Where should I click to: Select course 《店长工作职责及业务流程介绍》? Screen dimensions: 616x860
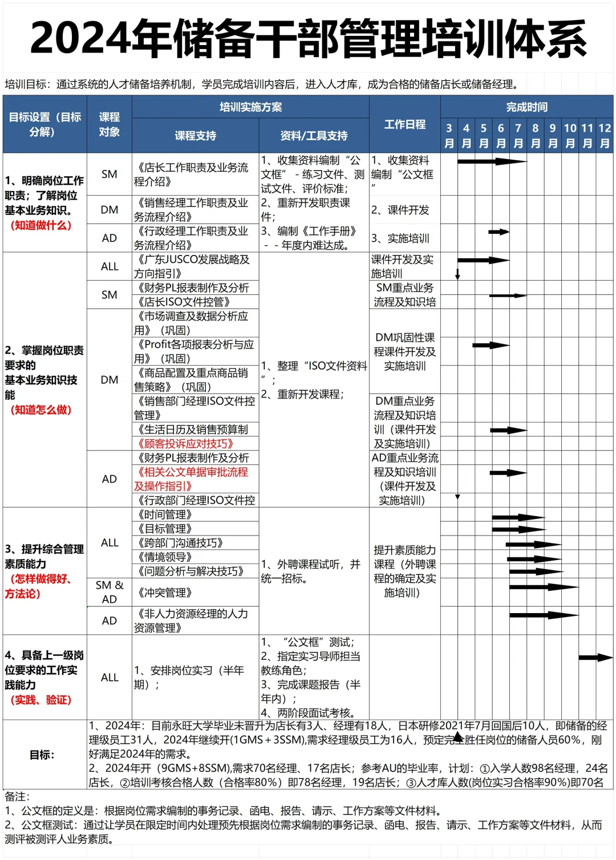coord(196,175)
